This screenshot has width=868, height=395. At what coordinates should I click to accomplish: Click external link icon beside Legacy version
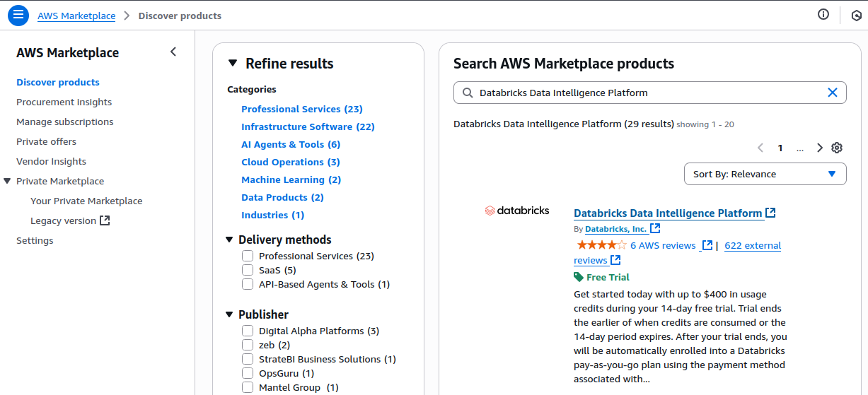pos(105,220)
